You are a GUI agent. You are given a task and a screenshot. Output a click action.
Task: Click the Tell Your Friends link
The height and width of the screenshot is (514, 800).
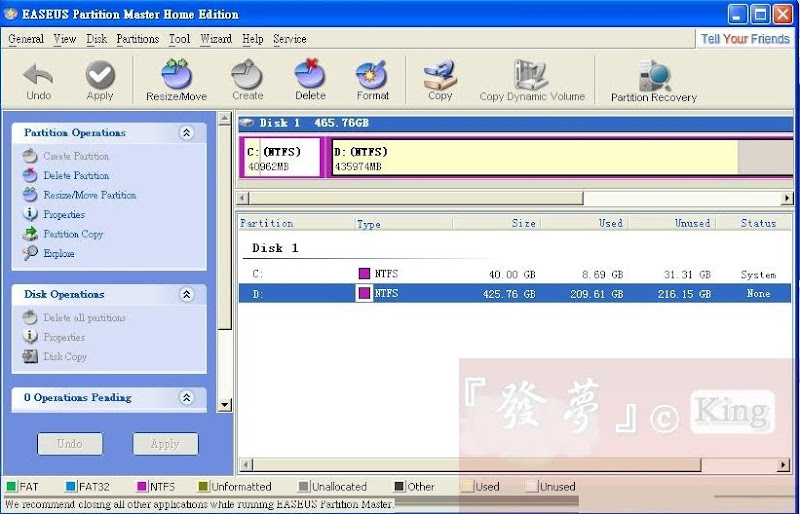745,39
